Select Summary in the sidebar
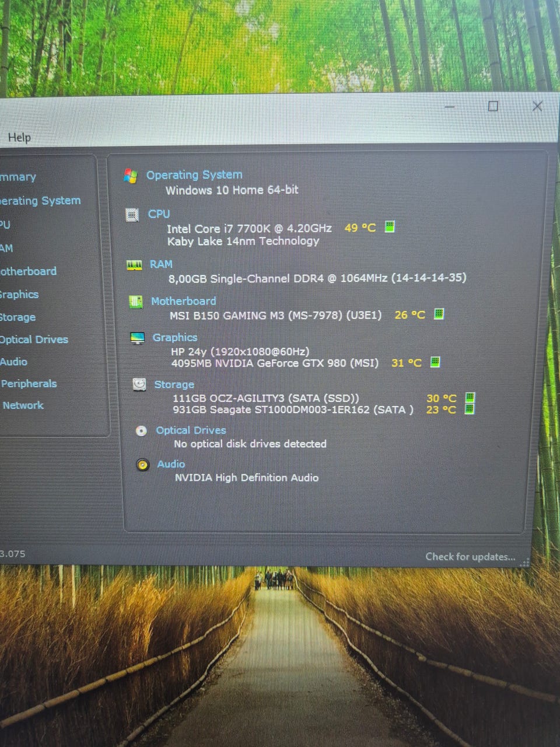Viewport: 560px width, 747px height. (x=18, y=177)
